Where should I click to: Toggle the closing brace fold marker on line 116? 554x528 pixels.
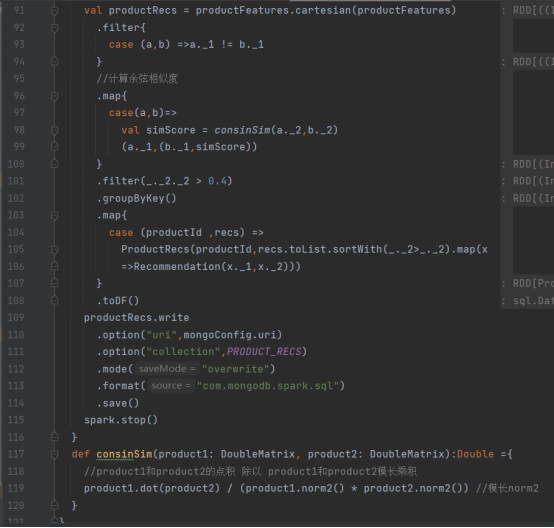pos(54,437)
